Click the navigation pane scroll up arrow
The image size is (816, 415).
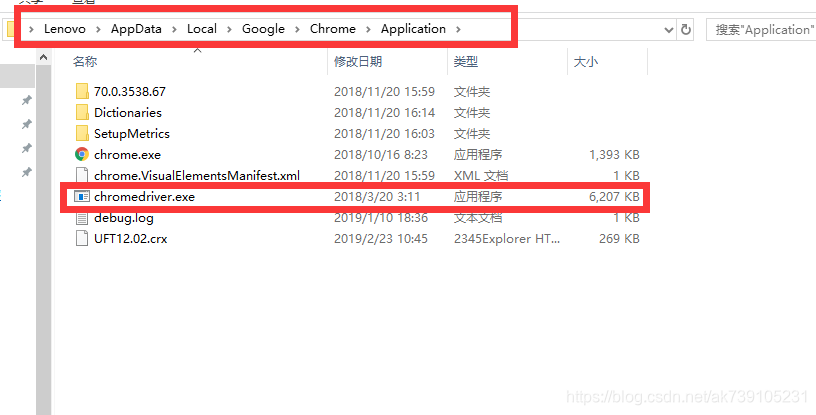click(44, 57)
